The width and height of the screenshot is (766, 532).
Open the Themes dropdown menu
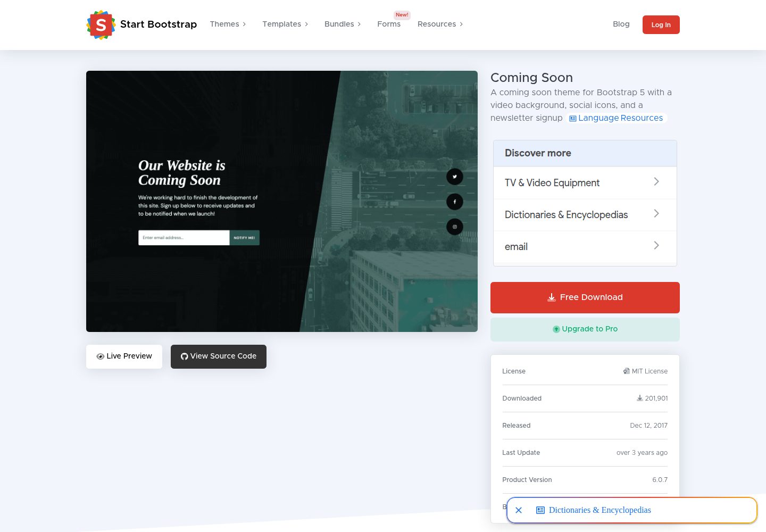click(x=228, y=24)
